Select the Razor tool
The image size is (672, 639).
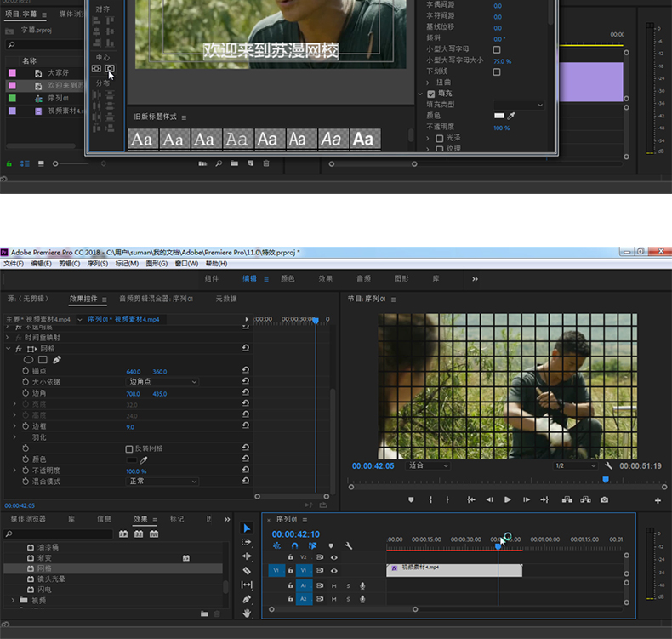[x=247, y=570]
